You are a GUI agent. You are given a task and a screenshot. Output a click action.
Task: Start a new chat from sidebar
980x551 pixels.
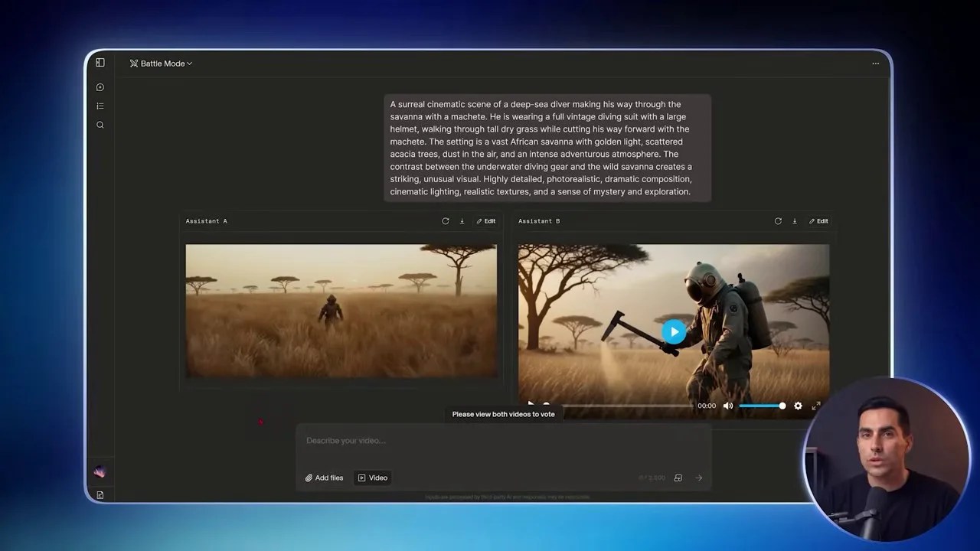tap(100, 87)
